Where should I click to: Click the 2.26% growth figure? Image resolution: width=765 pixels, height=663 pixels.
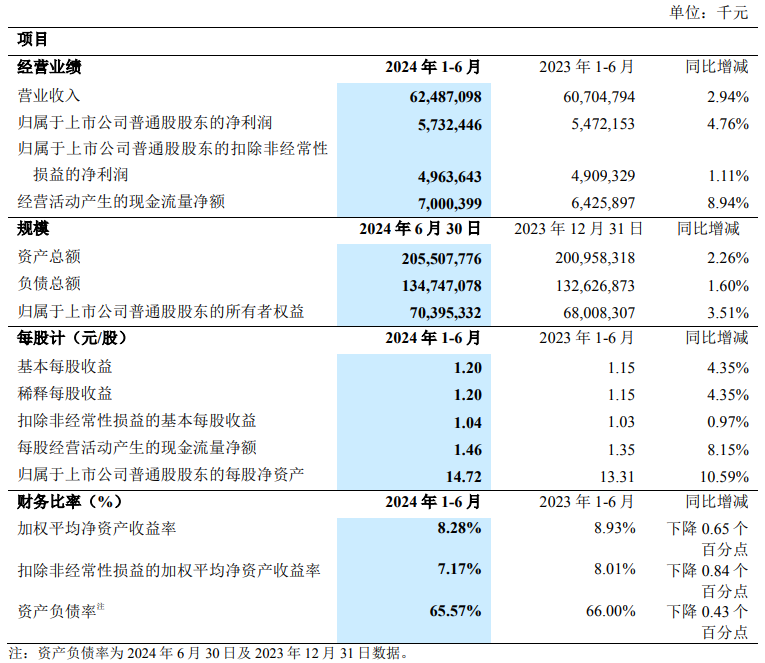point(728,258)
